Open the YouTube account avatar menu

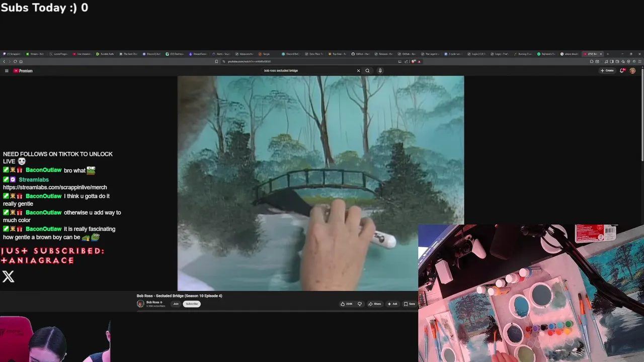pyautogui.click(x=632, y=71)
